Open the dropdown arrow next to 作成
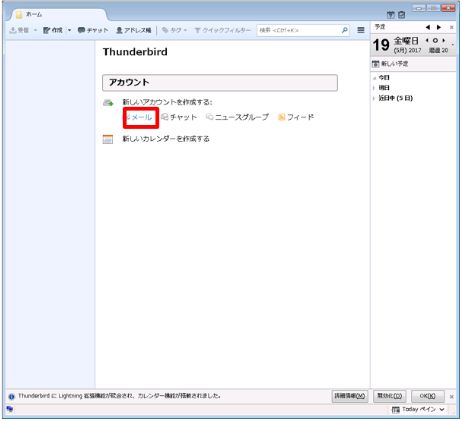462x421 pixels. point(69,30)
